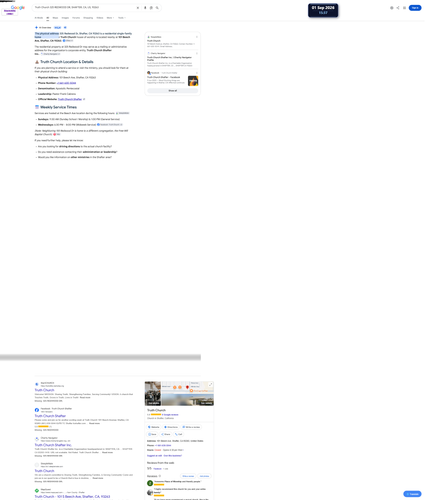Screen dimensions: 427x500
Task: Click the See outside street view image
Action: 188,400
